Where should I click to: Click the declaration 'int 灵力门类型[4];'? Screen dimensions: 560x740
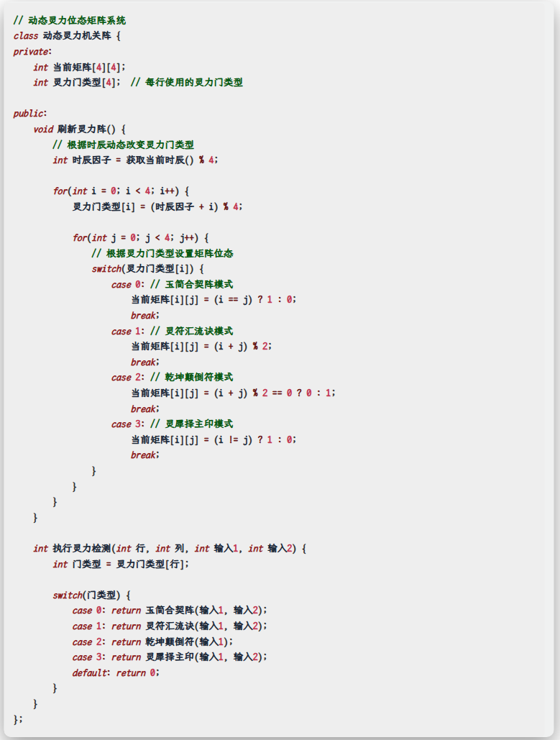[x=76, y=82]
